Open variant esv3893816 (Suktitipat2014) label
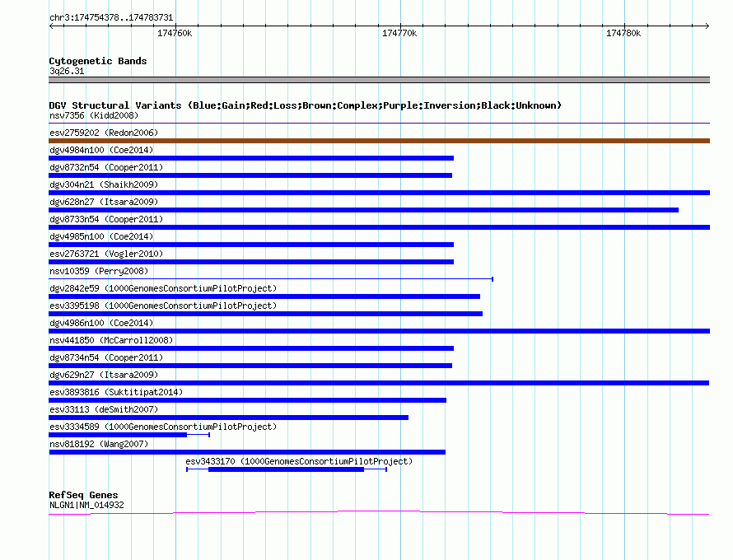The image size is (733, 560). click(116, 392)
